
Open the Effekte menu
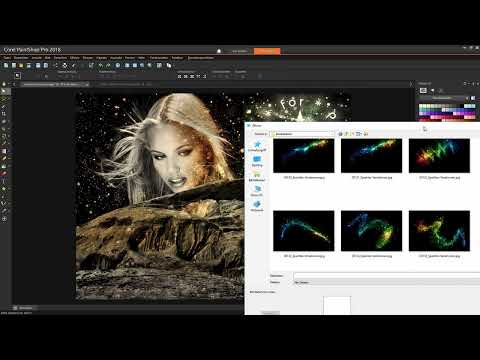(75, 58)
